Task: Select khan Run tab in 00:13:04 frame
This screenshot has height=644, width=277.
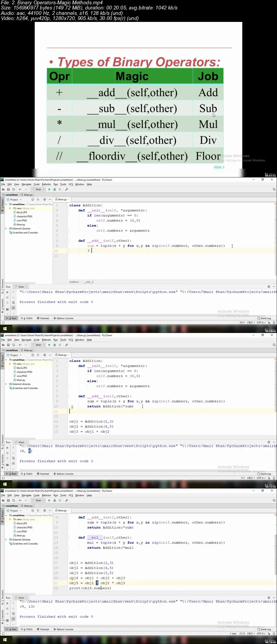Action: tap(21, 442)
